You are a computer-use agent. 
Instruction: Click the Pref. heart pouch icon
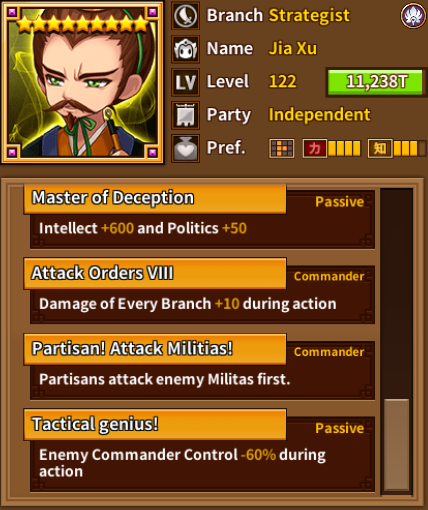coord(186,148)
